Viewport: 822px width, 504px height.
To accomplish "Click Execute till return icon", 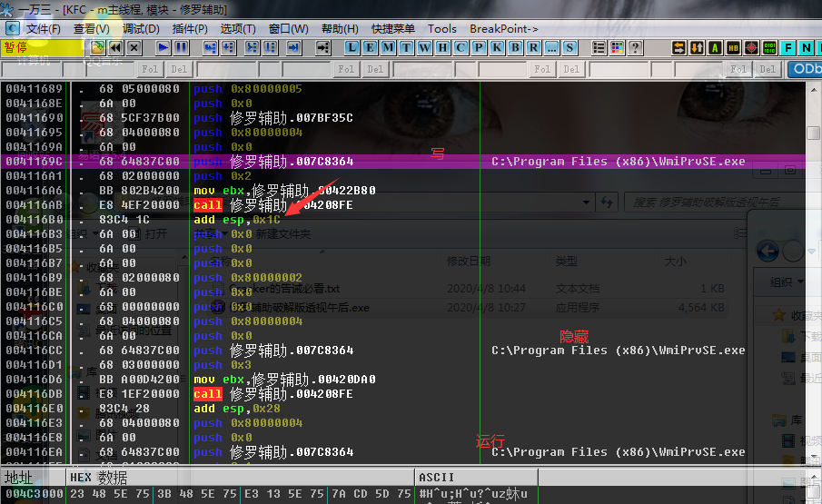I will pyautogui.click(x=294, y=48).
